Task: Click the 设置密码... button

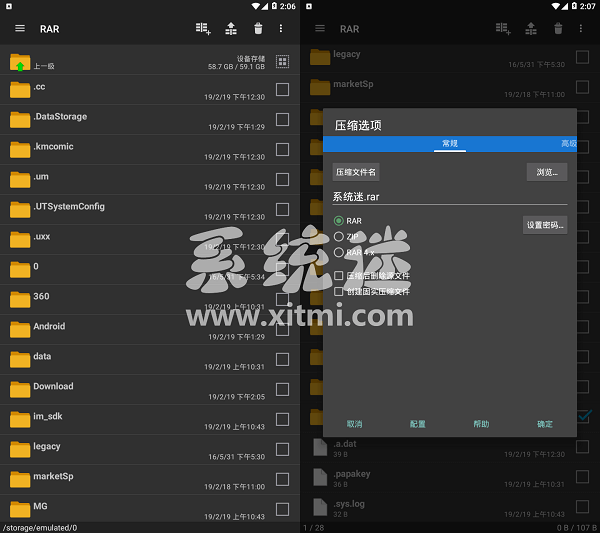Action: [x=545, y=225]
